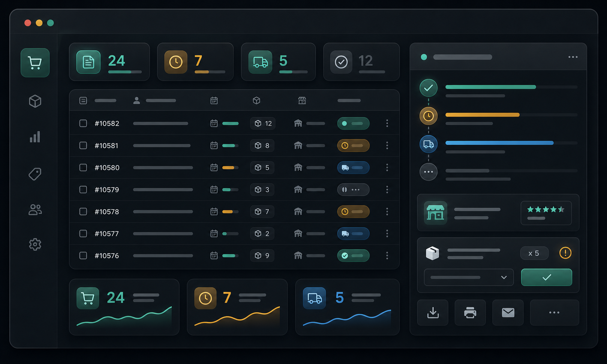Screen dimensions: 607x364
Task: Click the download icon in the detail panel
Action: (x=433, y=312)
